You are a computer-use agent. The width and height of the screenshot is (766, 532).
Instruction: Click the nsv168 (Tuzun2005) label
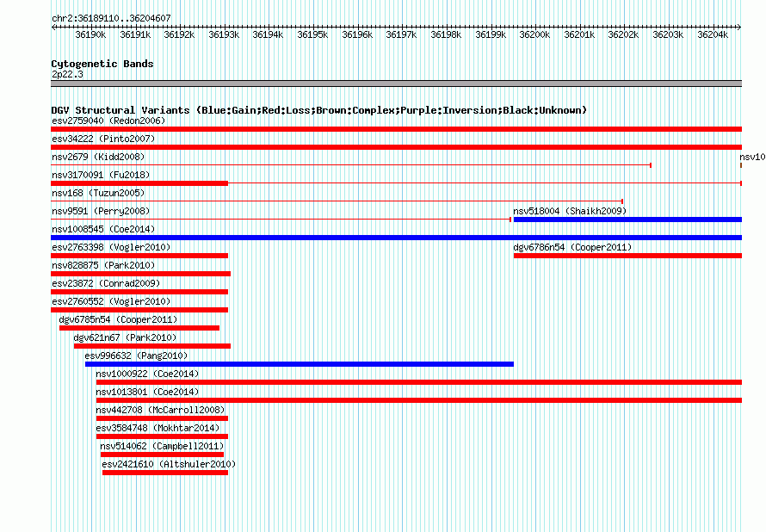coord(98,193)
